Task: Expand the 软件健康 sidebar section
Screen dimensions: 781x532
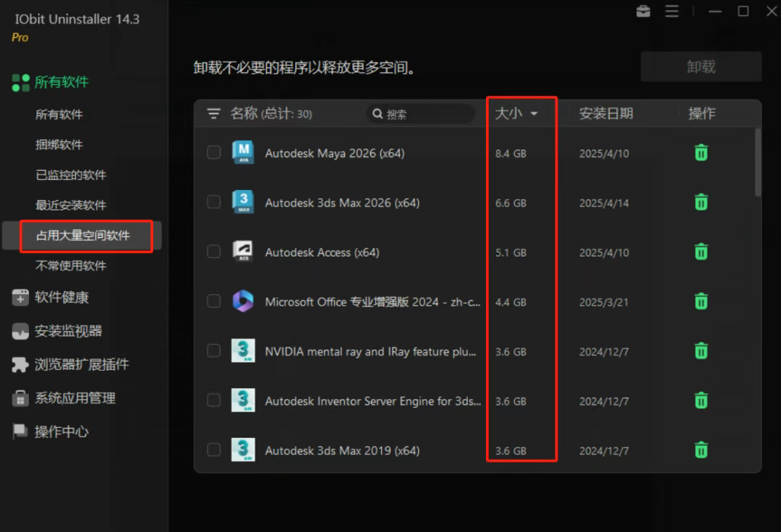Action: point(61,297)
